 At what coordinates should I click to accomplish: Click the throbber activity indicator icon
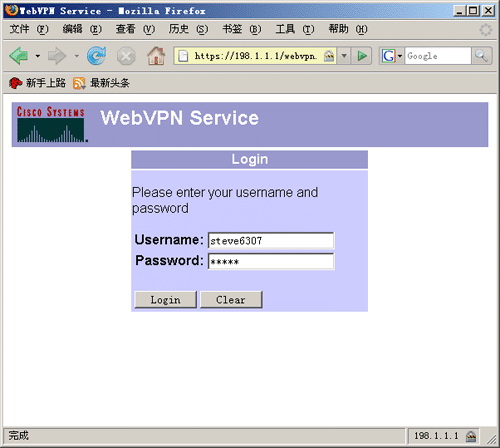(x=486, y=30)
